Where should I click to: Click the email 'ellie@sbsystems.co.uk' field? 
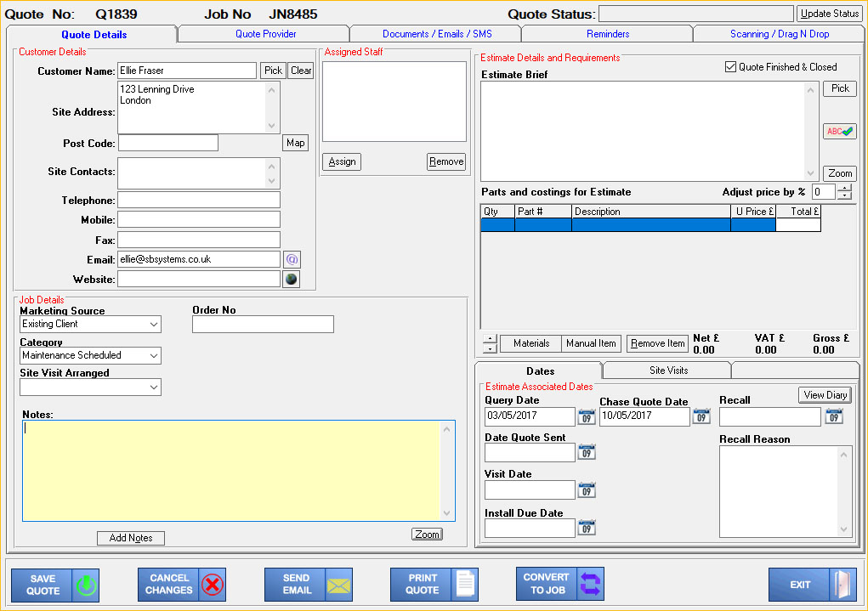pos(199,259)
